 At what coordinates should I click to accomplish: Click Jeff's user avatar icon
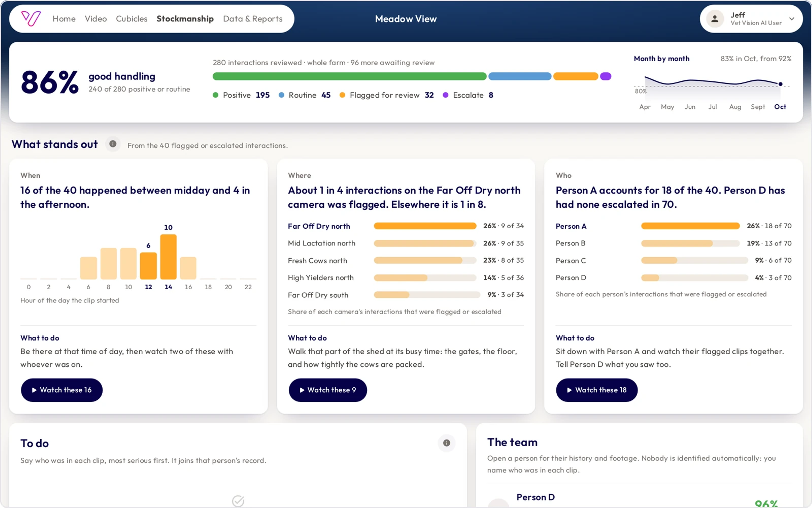pyautogui.click(x=715, y=19)
